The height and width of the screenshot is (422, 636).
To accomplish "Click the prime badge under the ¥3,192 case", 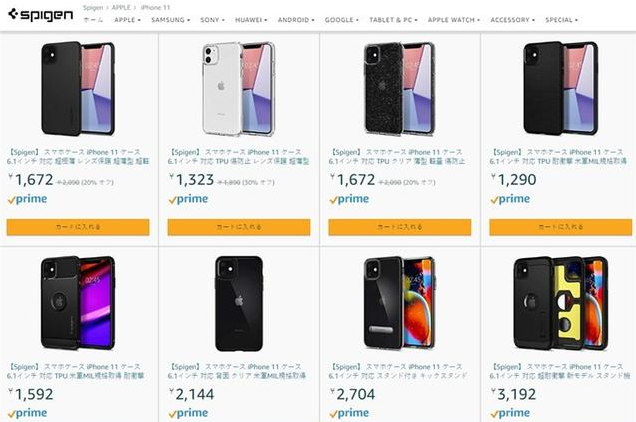I will pos(510,413).
